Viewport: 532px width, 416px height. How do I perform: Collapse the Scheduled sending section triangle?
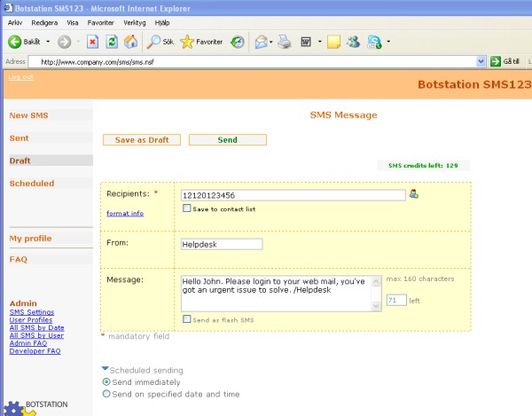105,368
